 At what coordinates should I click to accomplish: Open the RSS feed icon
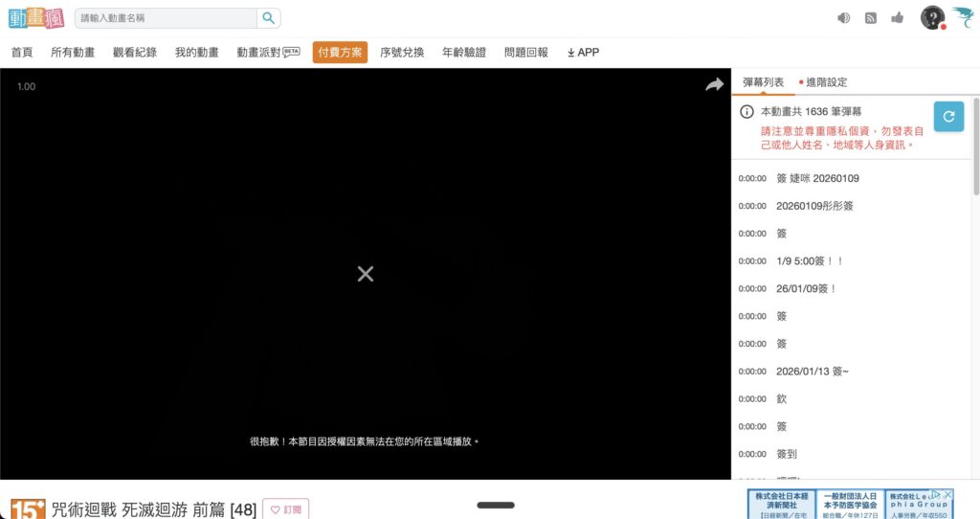click(870, 18)
